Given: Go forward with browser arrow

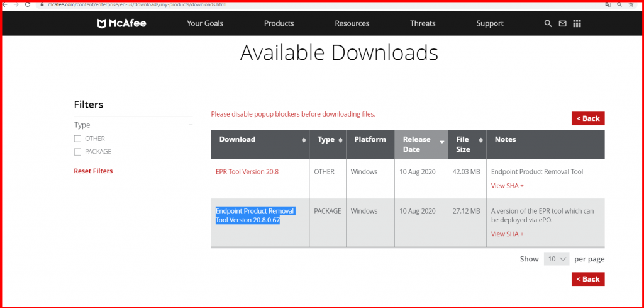Looking at the screenshot, I should pos(16,4).
